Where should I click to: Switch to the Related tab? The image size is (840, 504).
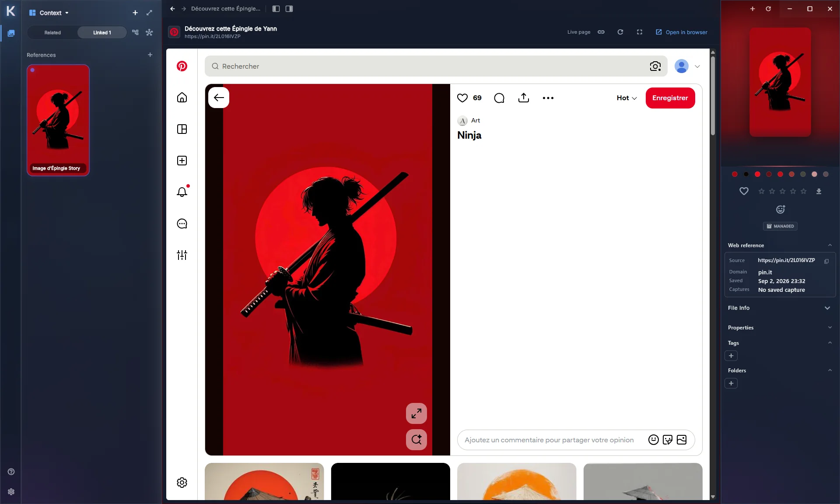pos(52,33)
